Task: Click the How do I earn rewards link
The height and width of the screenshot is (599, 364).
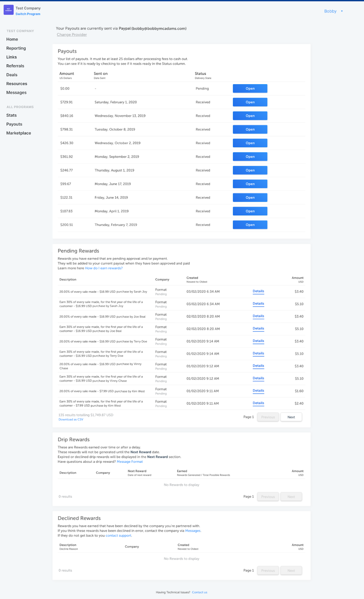Action: 104,268
